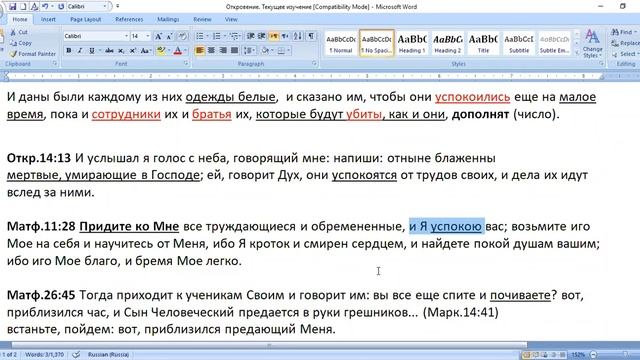Screen dimensions: 640x360
Task: Apply the Title style
Action: point(483,42)
